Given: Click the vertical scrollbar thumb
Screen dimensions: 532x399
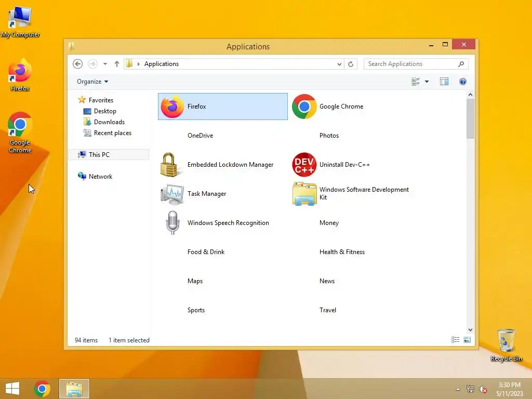Looking at the screenshot, I should click(x=470, y=119).
